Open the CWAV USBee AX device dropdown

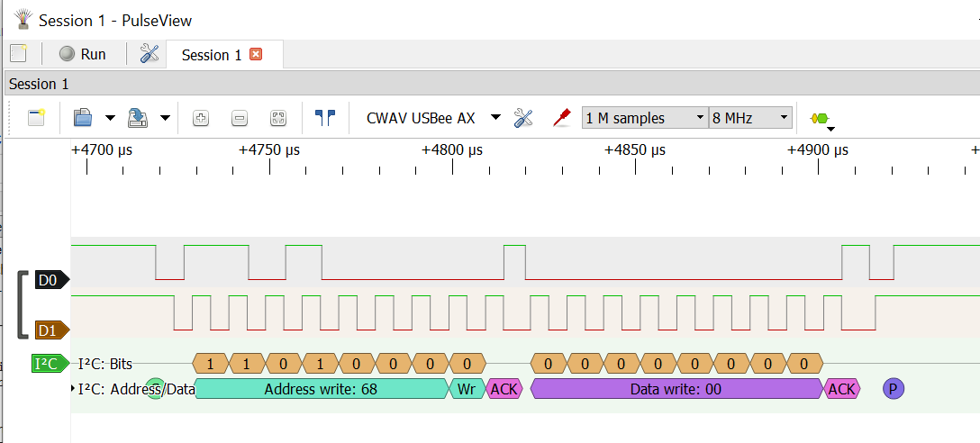434,117
